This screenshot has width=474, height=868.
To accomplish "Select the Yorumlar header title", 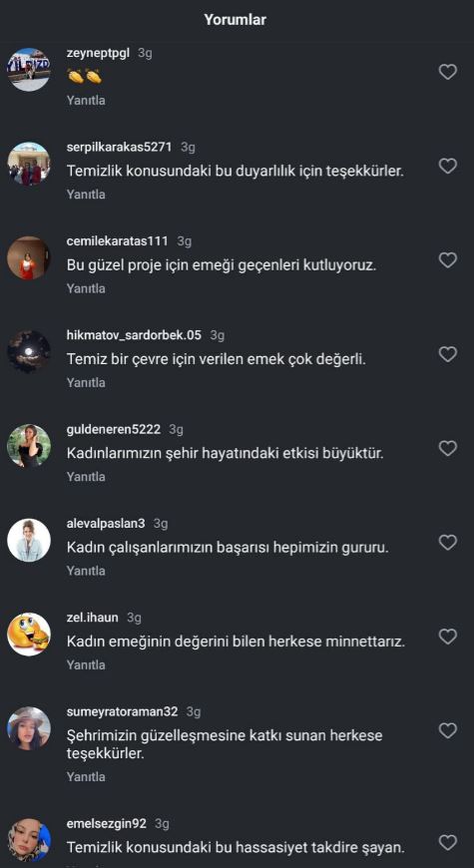I will click(236, 20).
